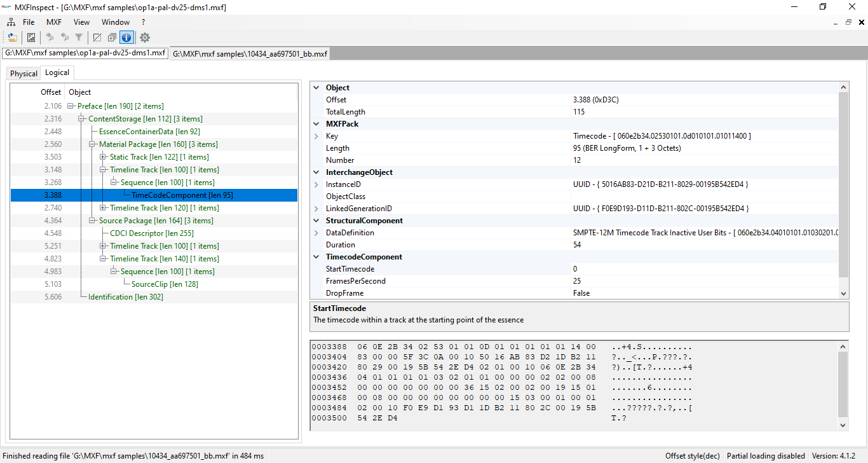Expand the Key property row

316,136
